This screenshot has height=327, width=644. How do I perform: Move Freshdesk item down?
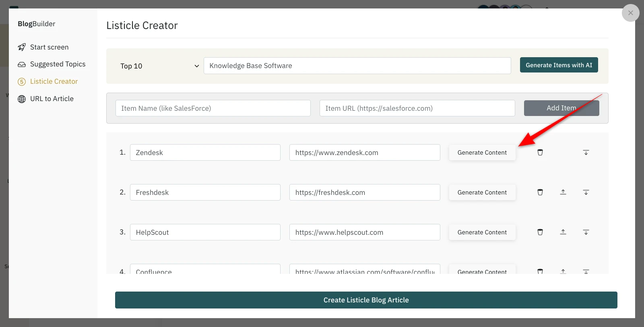[x=586, y=192]
